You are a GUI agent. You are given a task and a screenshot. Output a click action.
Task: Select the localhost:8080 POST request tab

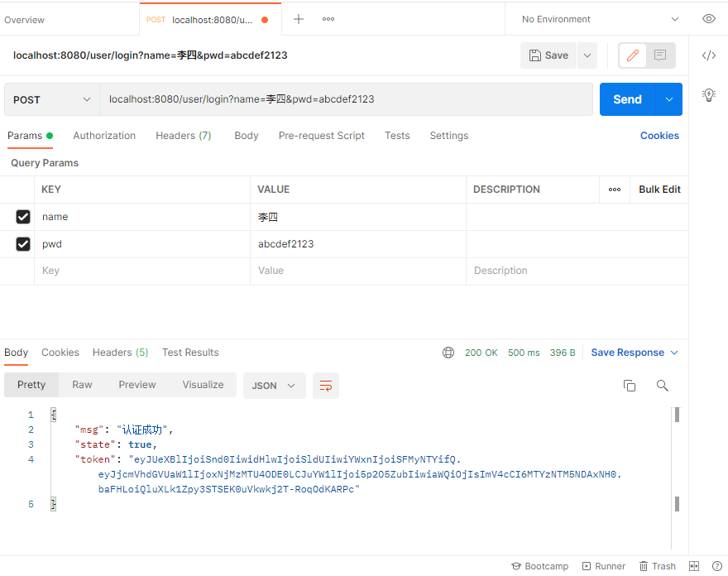pyautogui.click(x=210, y=20)
